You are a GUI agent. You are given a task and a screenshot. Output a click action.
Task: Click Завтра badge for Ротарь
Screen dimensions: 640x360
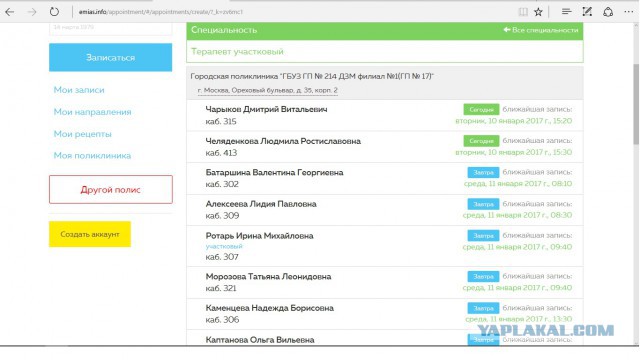[483, 236]
